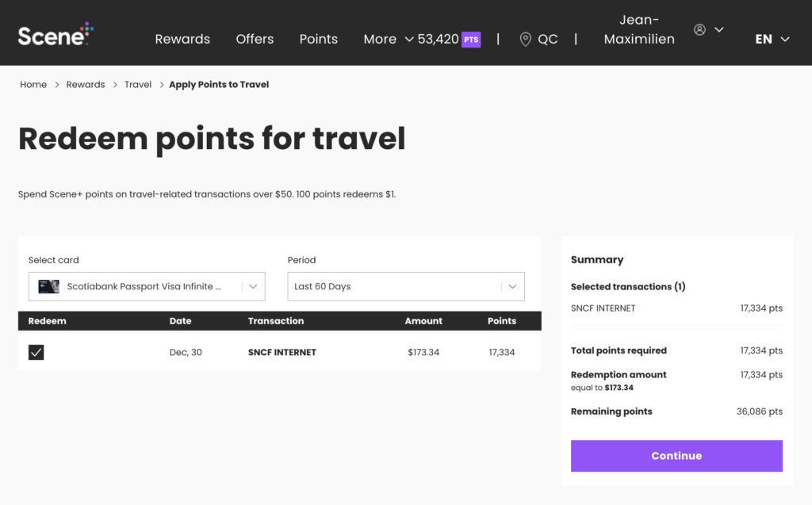Go to Home via the breadcrumb
Screen dimensions: 812x505
click(x=33, y=84)
